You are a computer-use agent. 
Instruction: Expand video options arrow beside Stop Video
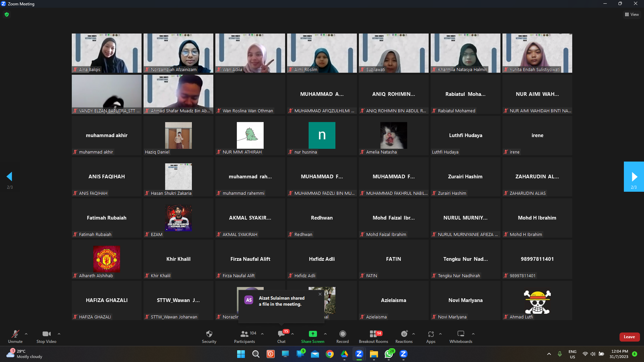pos(59,334)
